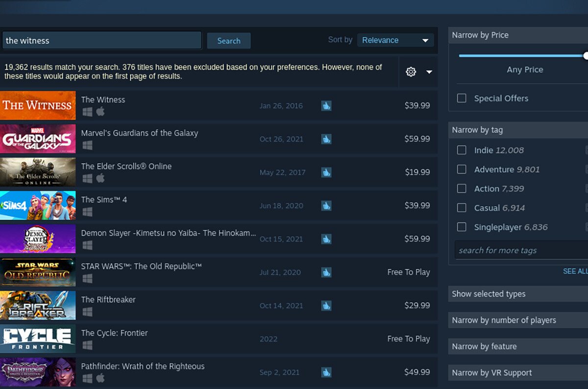Click Windows icon under The Elder Scrolls Online
This screenshot has height=389, width=588.
coord(87,178)
